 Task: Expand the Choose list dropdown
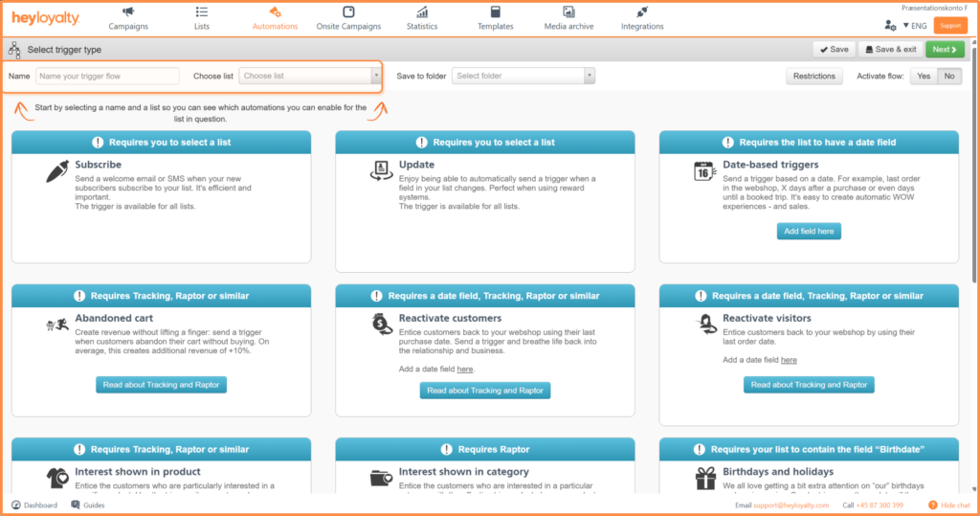(311, 76)
